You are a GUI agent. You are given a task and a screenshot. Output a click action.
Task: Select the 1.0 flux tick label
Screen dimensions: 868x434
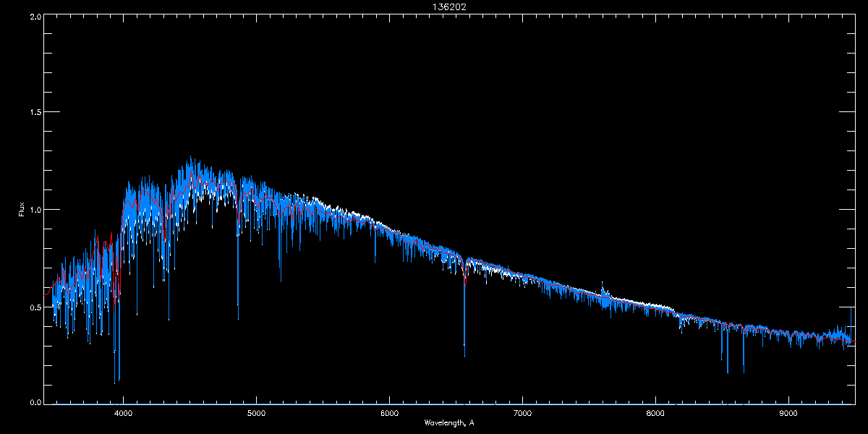coord(35,210)
